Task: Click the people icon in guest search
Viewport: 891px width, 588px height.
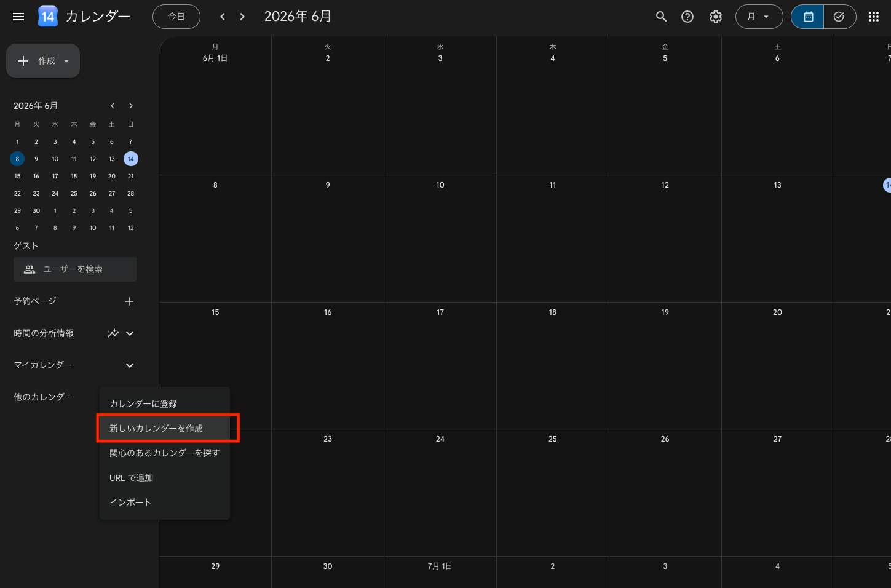Action: coord(30,269)
